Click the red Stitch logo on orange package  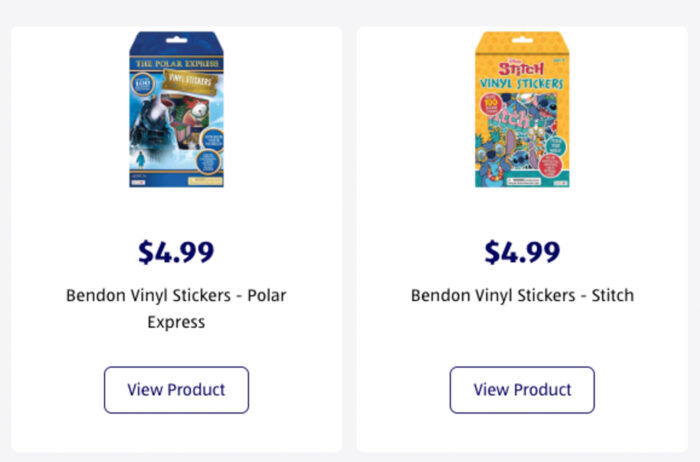520,66
